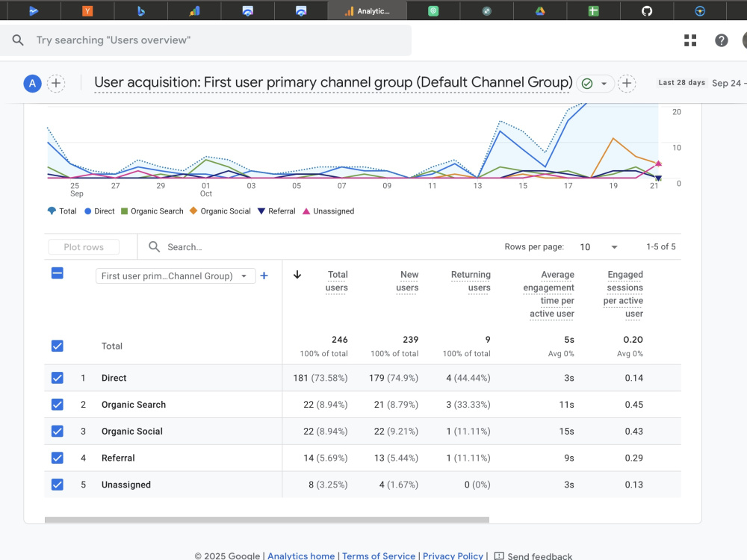The width and height of the screenshot is (747, 560).
Task: Click the Unassigned pink legend marker
Action: (x=306, y=211)
